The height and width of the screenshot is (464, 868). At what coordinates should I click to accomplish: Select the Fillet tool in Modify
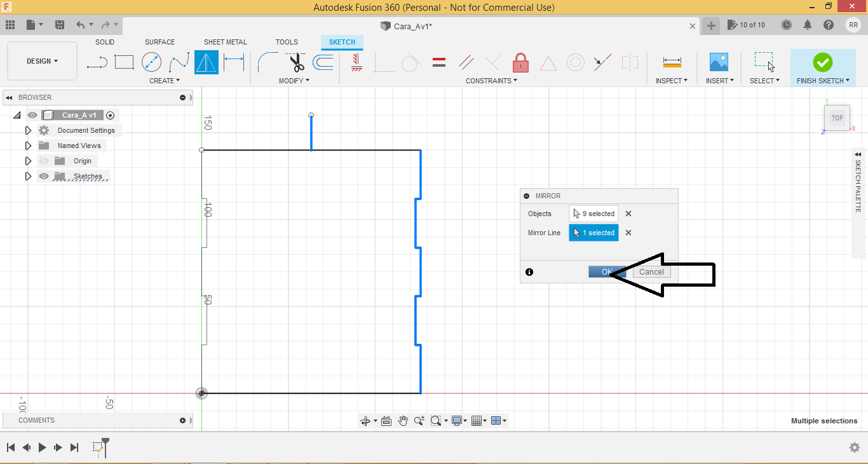click(x=267, y=62)
